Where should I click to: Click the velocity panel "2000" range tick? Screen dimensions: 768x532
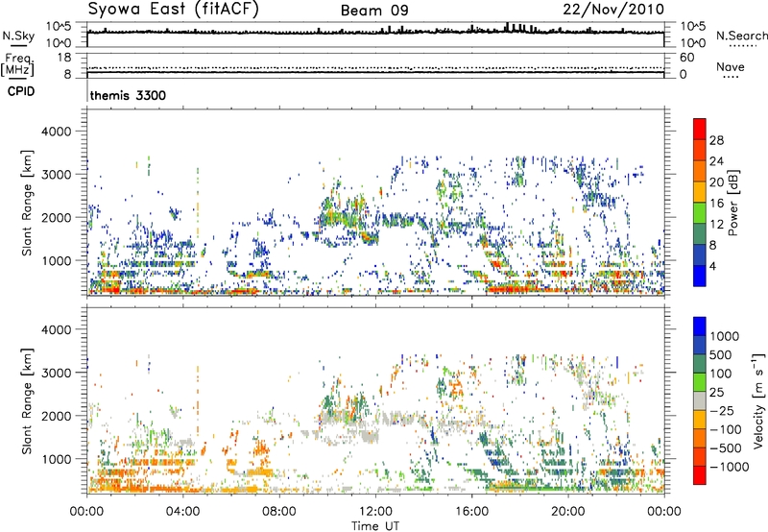(56, 416)
